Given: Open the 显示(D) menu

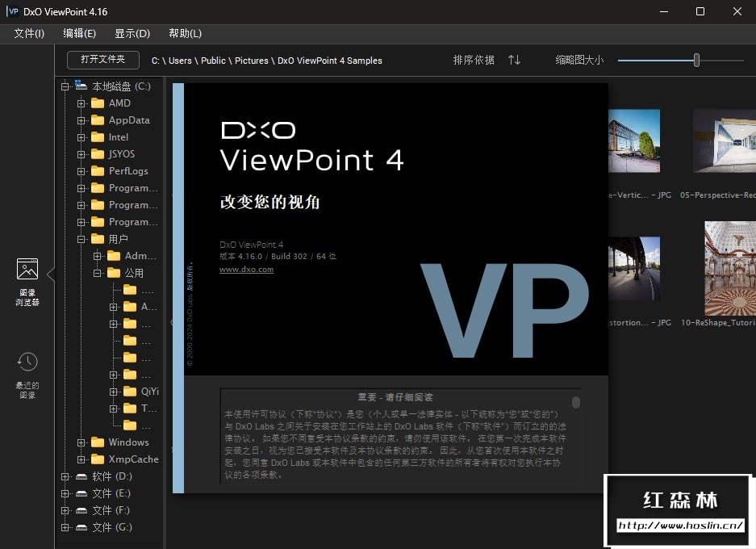Looking at the screenshot, I should pos(132,33).
